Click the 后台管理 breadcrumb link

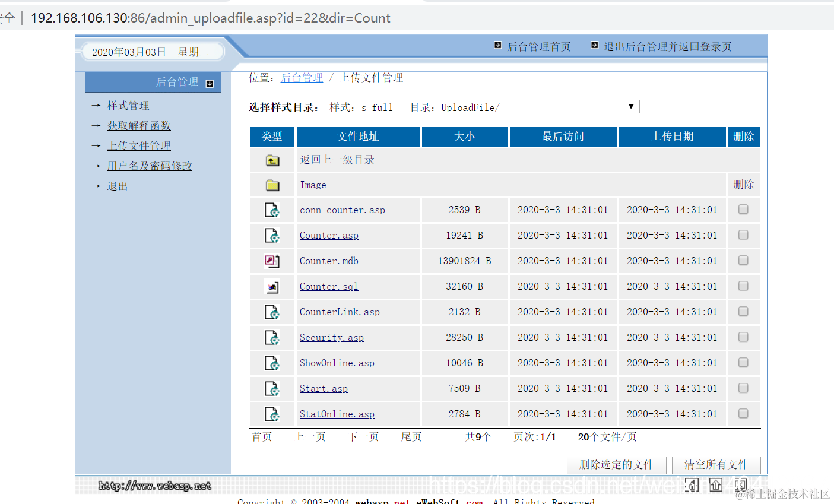[302, 78]
